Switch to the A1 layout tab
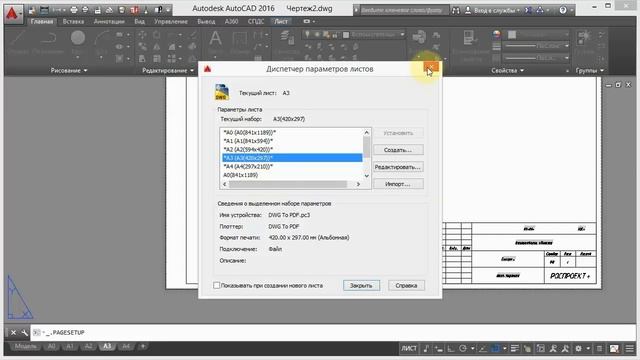This screenshot has width=640, height=360. coord(70,347)
